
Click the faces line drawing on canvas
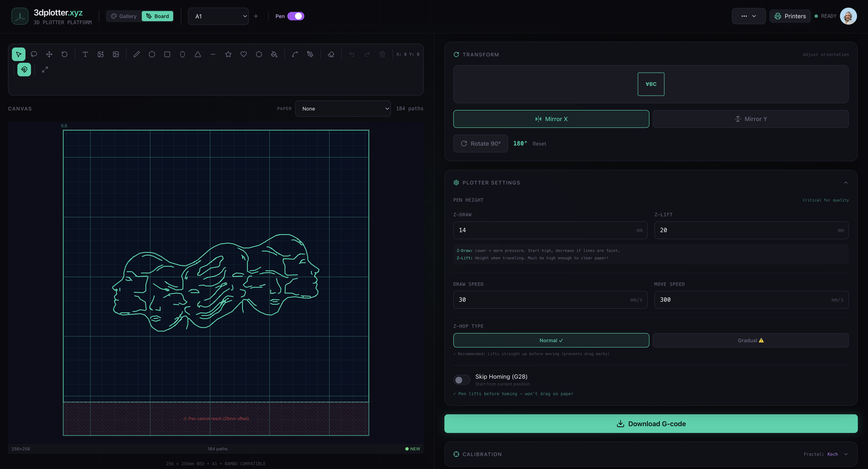pos(216,283)
